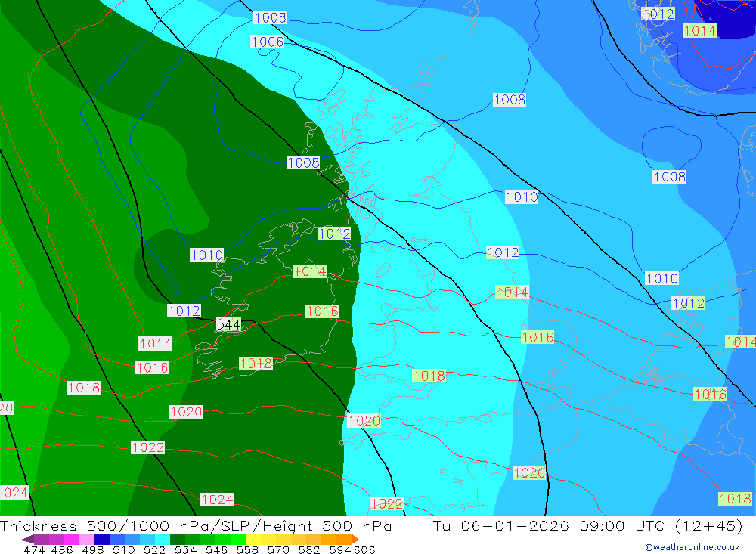
Task: Click the legend value 546
Action: point(216,549)
